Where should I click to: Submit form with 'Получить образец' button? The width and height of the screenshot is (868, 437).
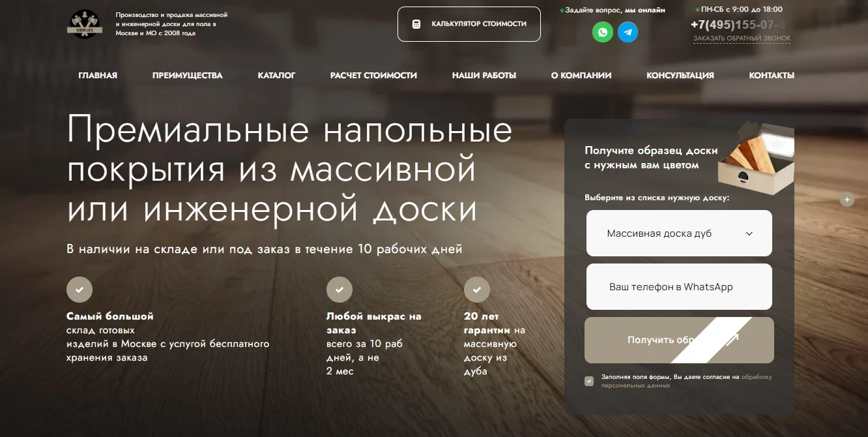point(679,340)
